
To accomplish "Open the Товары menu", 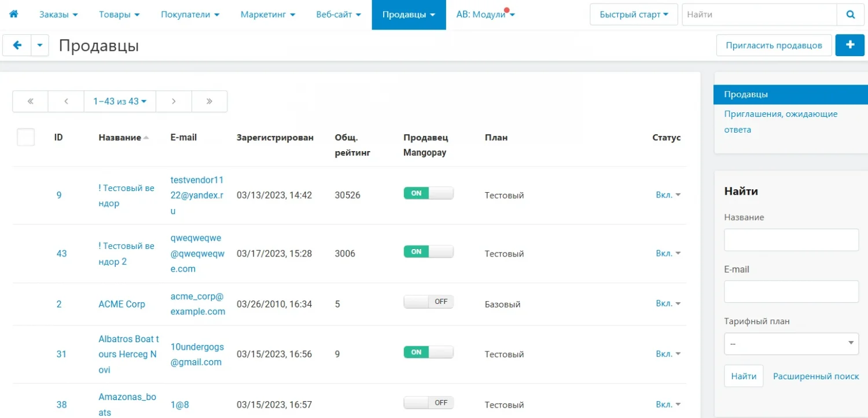I will (x=119, y=15).
